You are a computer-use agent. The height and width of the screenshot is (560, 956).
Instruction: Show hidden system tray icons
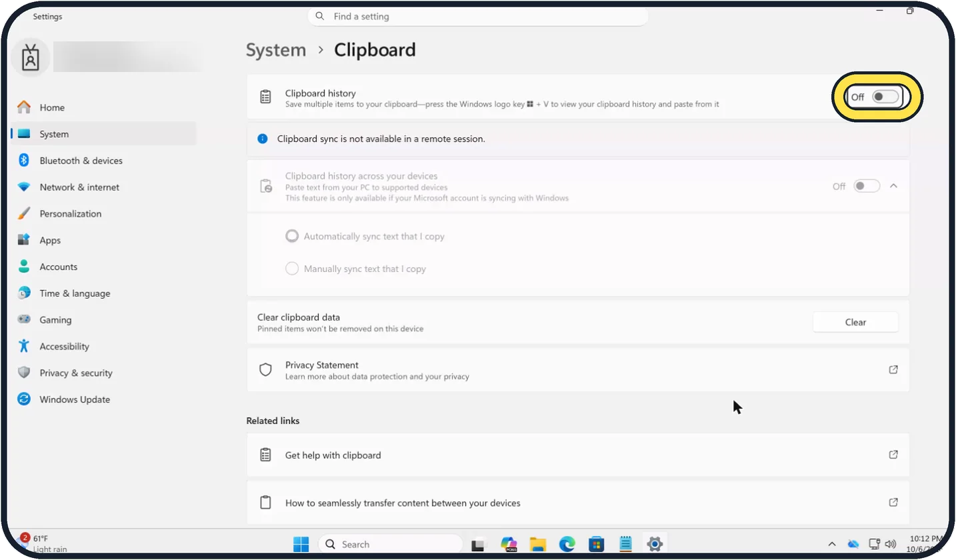(x=831, y=544)
